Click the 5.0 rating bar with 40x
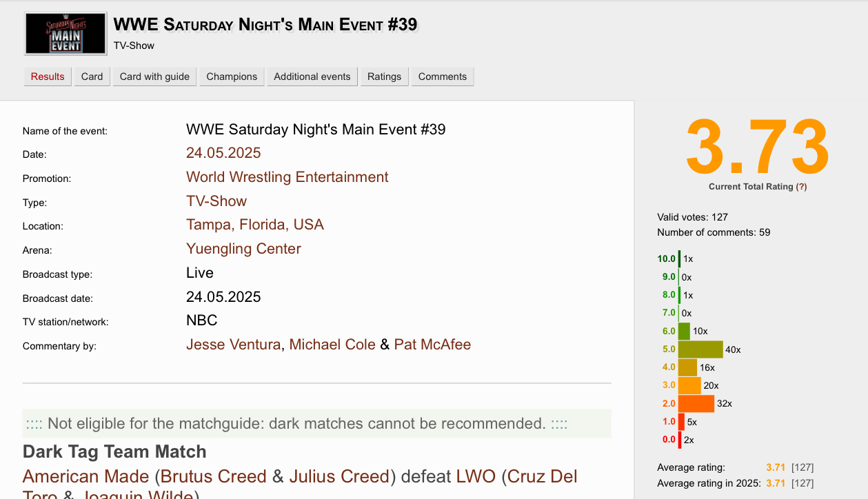 tap(700, 349)
